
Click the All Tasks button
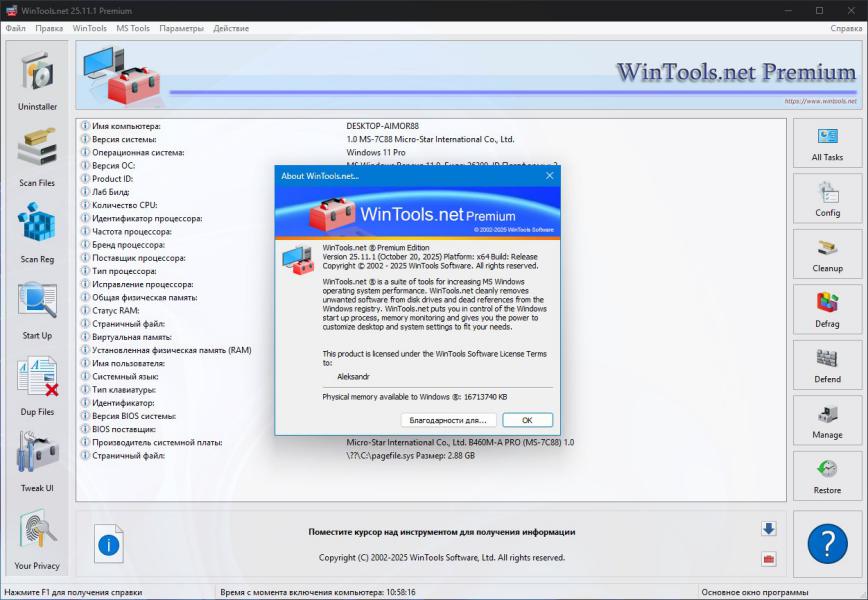827,144
